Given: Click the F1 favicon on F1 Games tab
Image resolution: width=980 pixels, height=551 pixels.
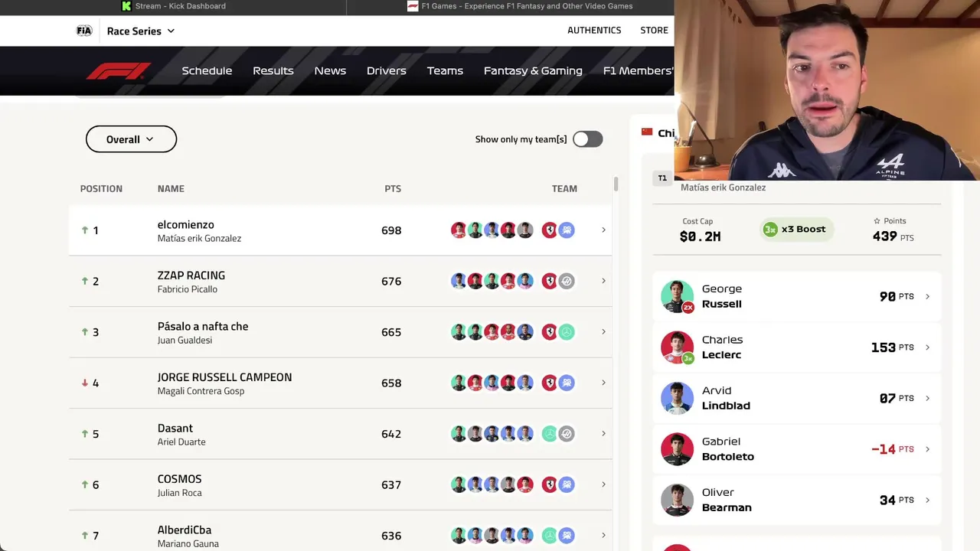Looking at the screenshot, I should point(413,6).
